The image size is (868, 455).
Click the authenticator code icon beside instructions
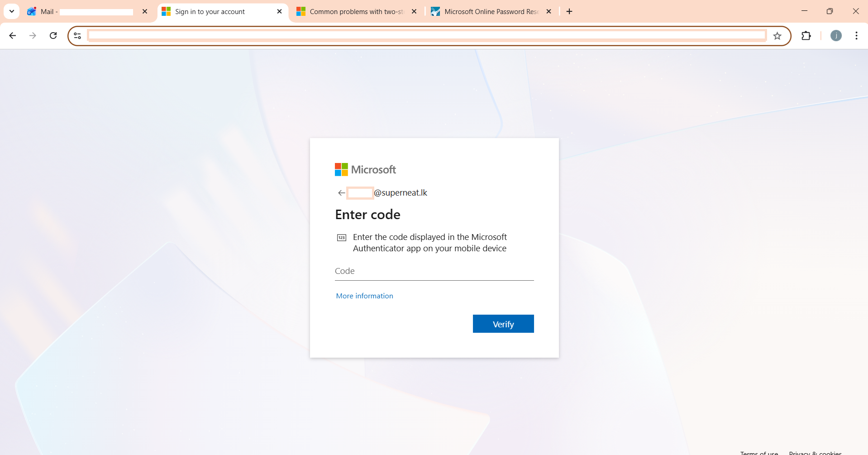[x=342, y=238]
